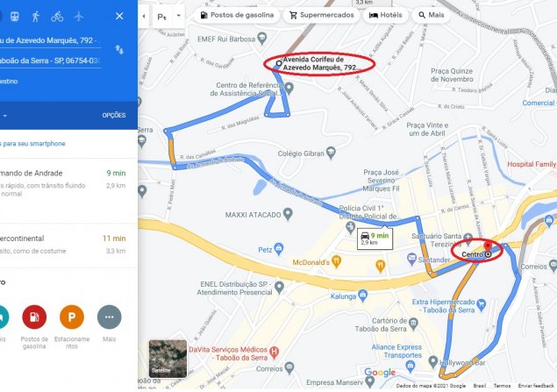Open the Mais search chip

(431, 15)
